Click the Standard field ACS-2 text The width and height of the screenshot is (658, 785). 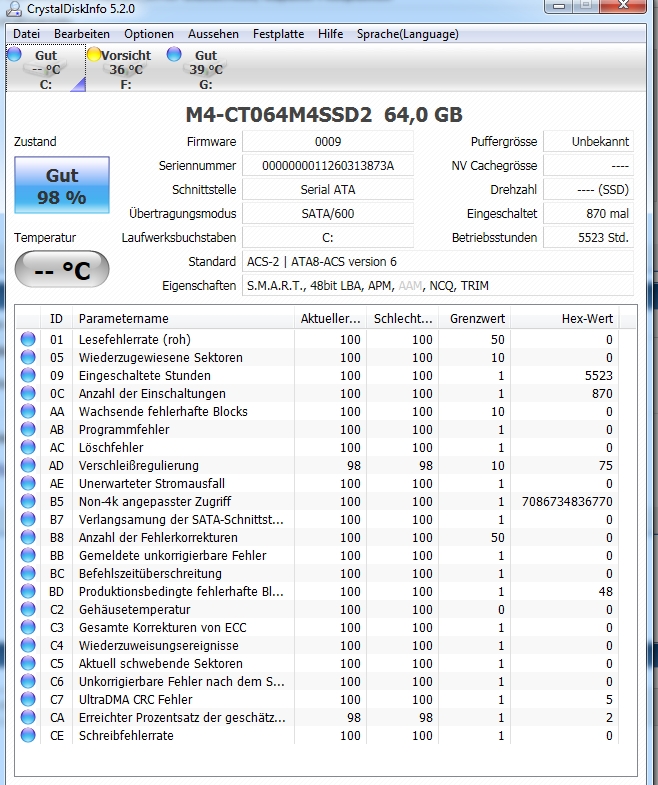tap(438, 262)
